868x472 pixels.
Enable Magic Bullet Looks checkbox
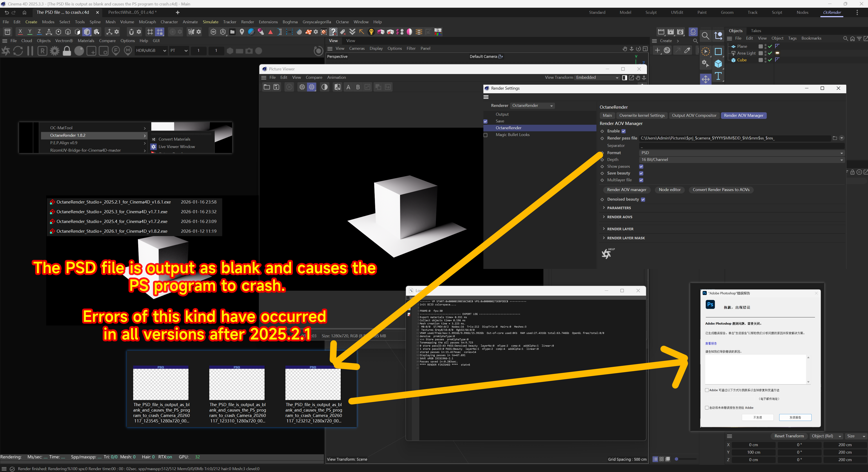tap(486, 135)
